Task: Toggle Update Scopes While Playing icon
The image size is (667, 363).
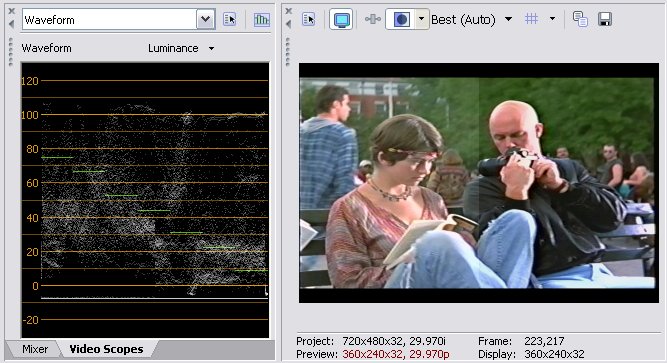Action: (x=261, y=19)
